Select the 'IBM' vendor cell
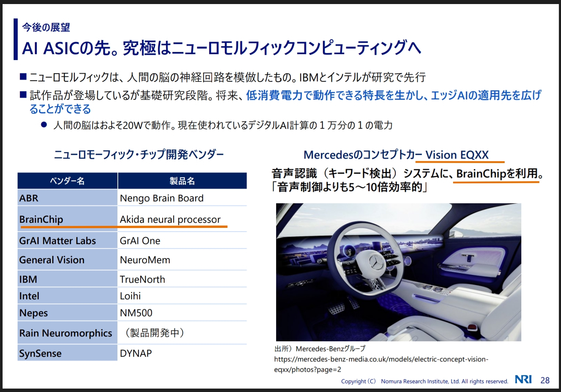Viewport: 561px width, 392px height. click(67, 279)
